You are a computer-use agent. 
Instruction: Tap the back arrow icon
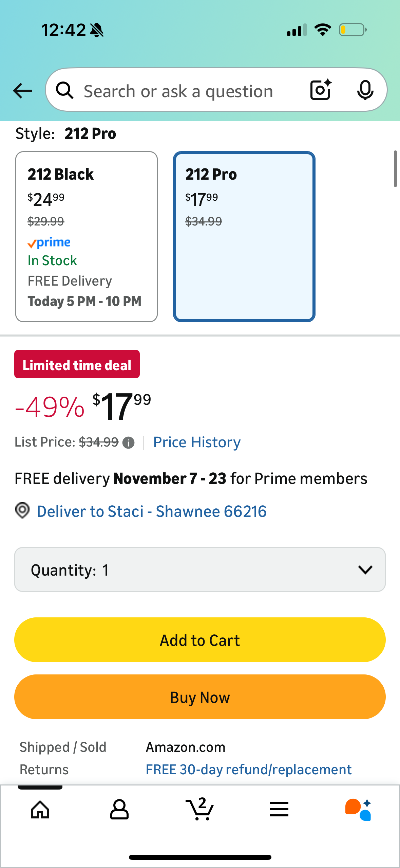[22, 91]
